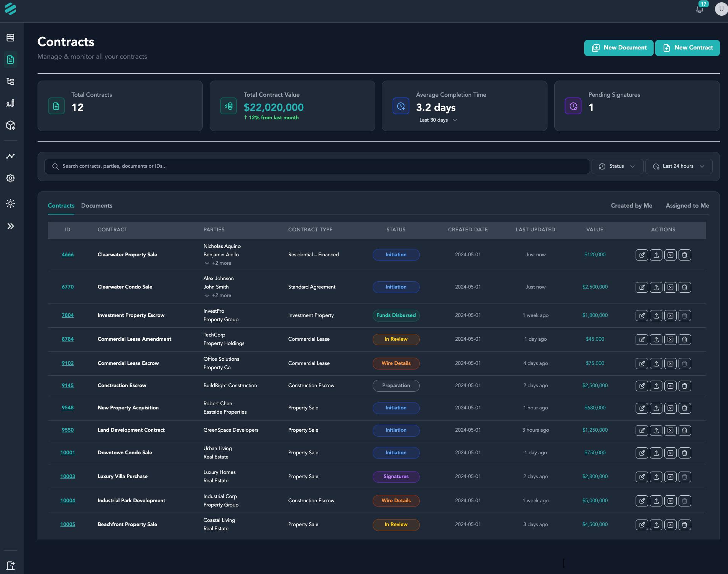Open the workflow tree view in the sidebar

point(10,81)
